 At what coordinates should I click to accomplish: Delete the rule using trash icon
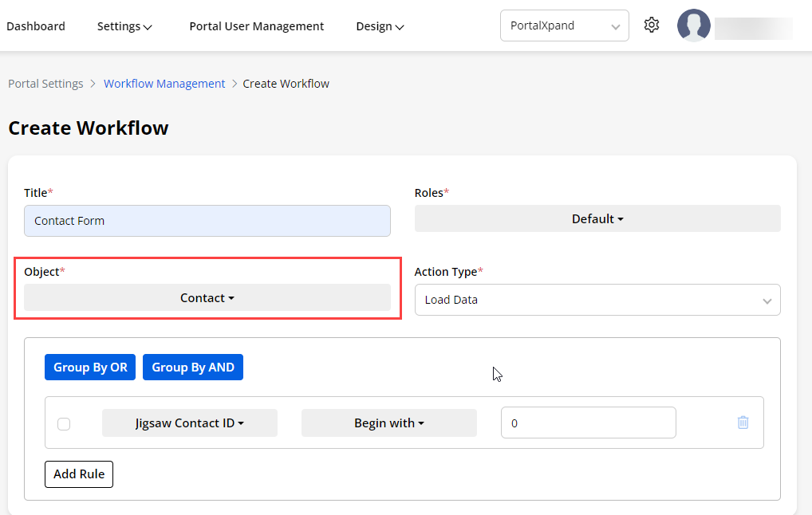[x=743, y=423]
